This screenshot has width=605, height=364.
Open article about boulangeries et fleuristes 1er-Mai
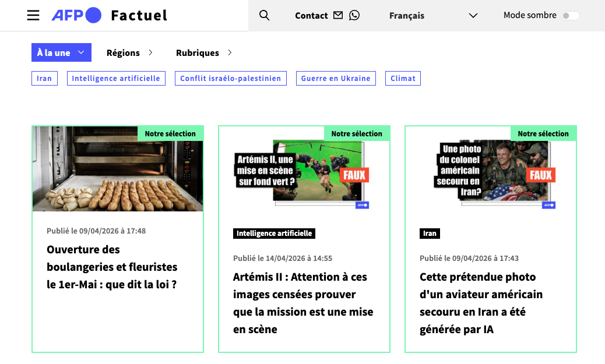click(112, 267)
